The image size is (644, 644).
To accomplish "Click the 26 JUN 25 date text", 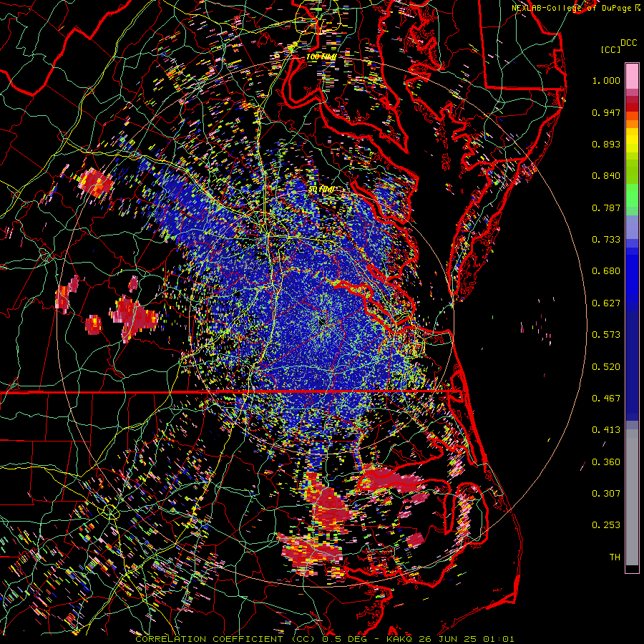I will 449,639.
